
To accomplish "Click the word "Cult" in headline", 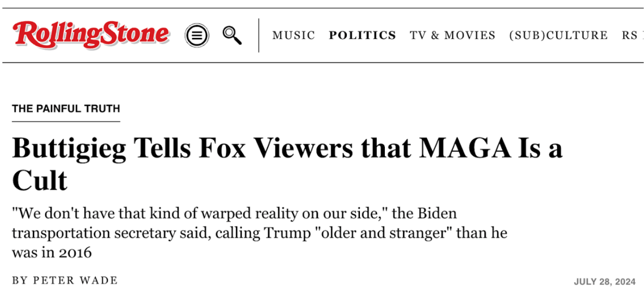I will point(40,180).
